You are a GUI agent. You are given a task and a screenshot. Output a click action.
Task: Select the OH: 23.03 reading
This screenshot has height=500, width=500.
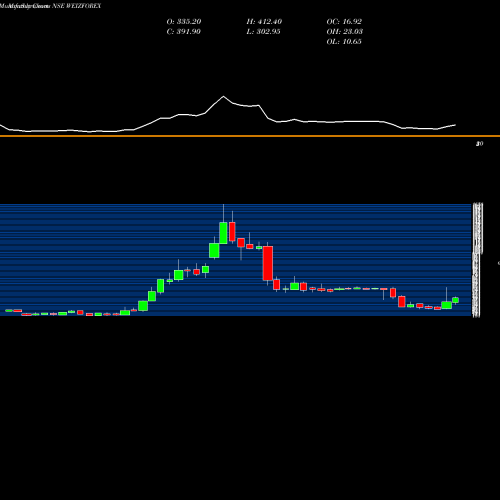point(345,32)
